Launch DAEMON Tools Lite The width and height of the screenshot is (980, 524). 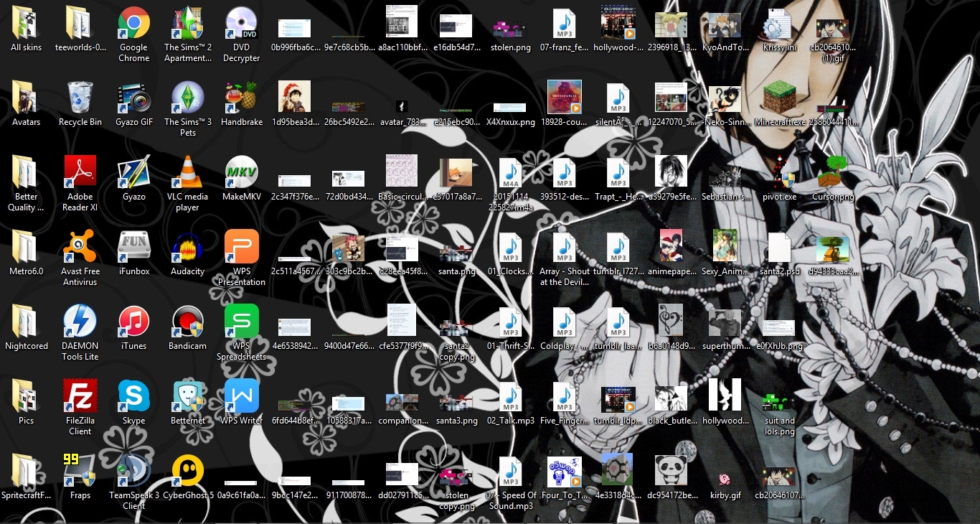(x=80, y=322)
